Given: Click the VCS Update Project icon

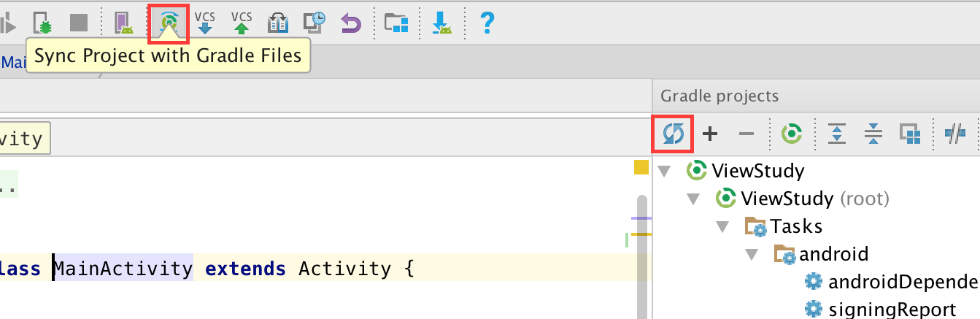Looking at the screenshot, I should click(x=205, y=23).
